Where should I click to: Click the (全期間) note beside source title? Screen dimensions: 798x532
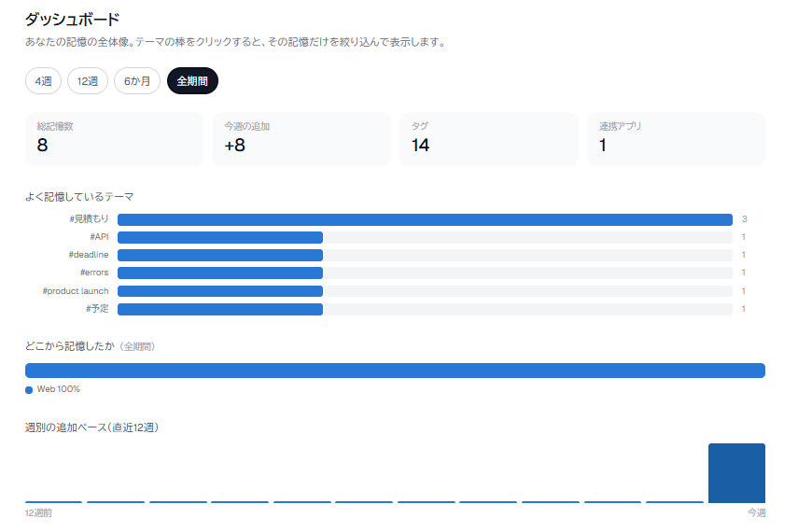[137, 346]
